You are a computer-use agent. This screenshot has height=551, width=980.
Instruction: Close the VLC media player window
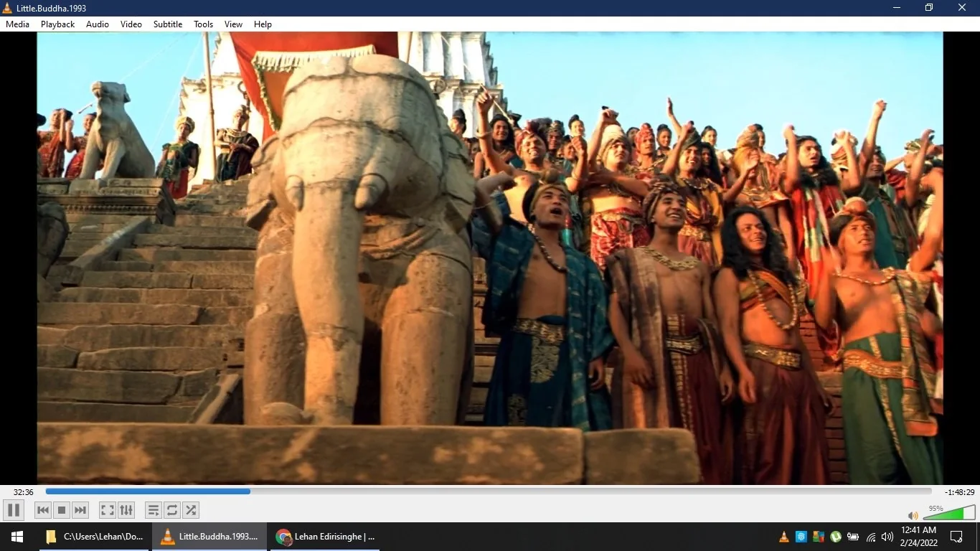click(x=963, y=8)
